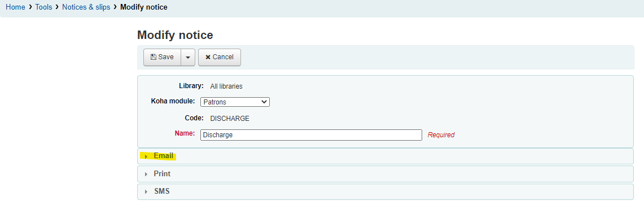Open Tools from the breadcrumb
The height and width of the screenshot is (209, 644).
point(43,7)
